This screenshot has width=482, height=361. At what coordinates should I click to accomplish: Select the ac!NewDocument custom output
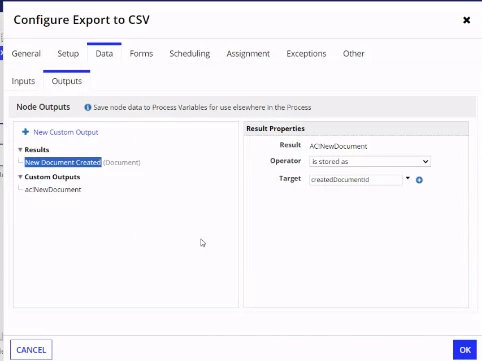53,190
